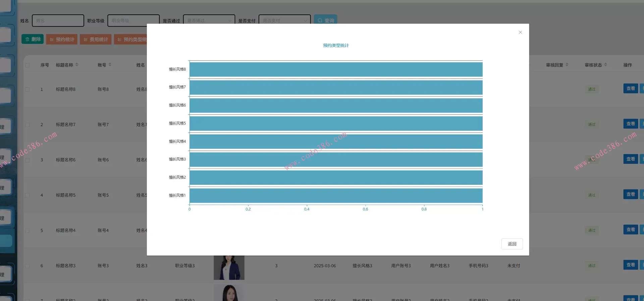Click the 2025-03-06 date in row 标题名称3
Image resolution: width=644 pixels, height=301 pixels.
[x=325, y=266]
